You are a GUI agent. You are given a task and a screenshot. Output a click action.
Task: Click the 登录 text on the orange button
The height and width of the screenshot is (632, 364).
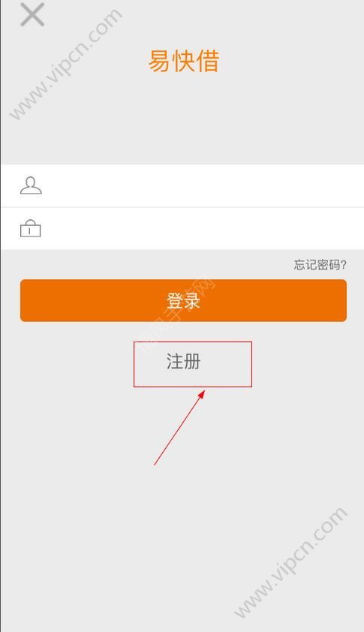point(183,301)
